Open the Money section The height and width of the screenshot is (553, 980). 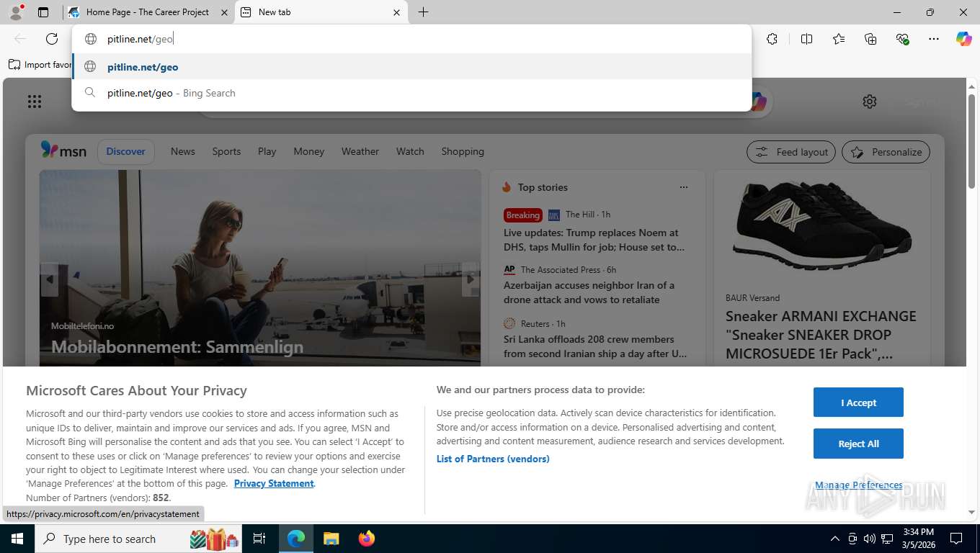308,151
